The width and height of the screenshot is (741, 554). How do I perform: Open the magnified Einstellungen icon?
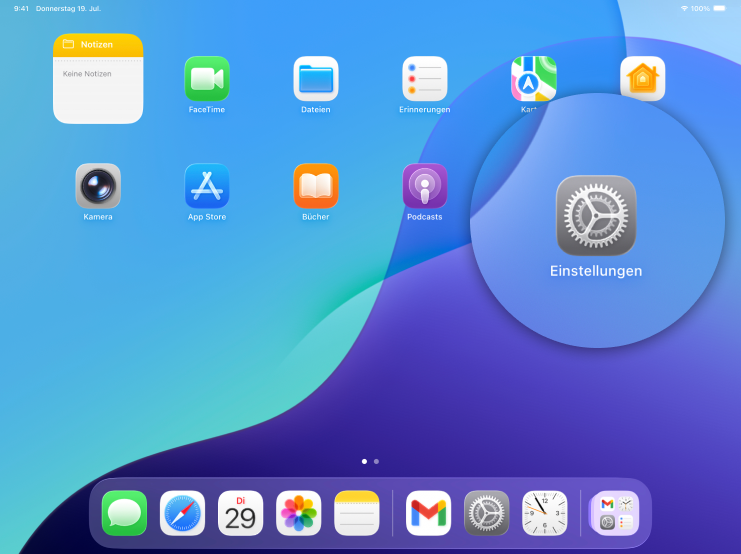596,216
